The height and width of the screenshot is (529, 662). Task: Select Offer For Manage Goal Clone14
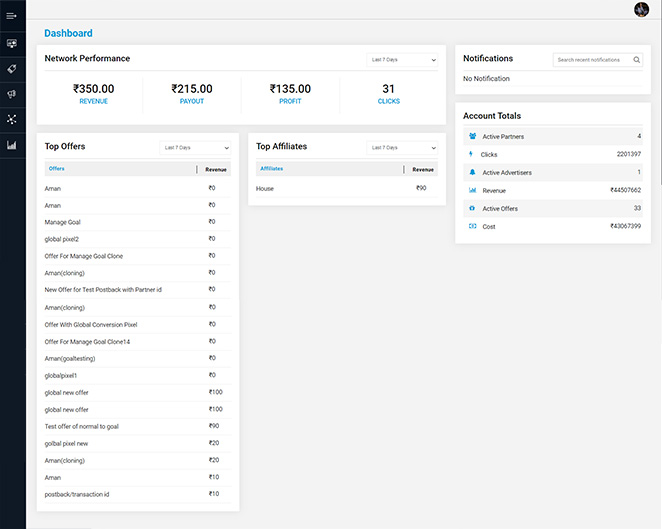coord(87,342)
